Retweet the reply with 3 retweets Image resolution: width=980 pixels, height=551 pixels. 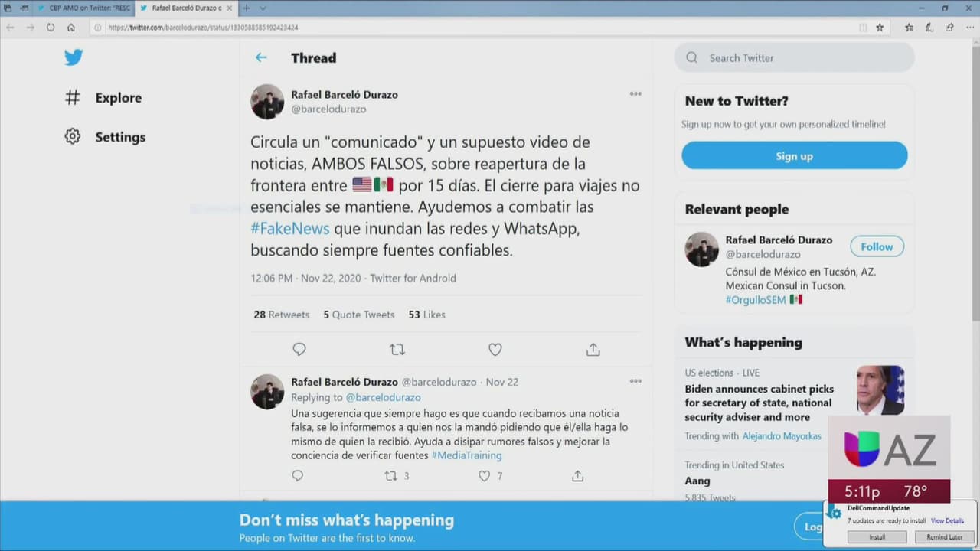[x=391, y=476]
